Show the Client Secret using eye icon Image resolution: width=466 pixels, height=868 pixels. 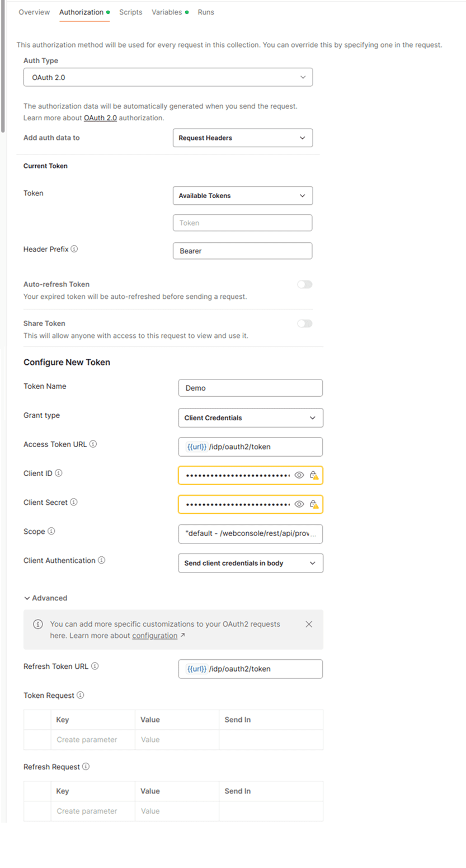coord(299,504)
